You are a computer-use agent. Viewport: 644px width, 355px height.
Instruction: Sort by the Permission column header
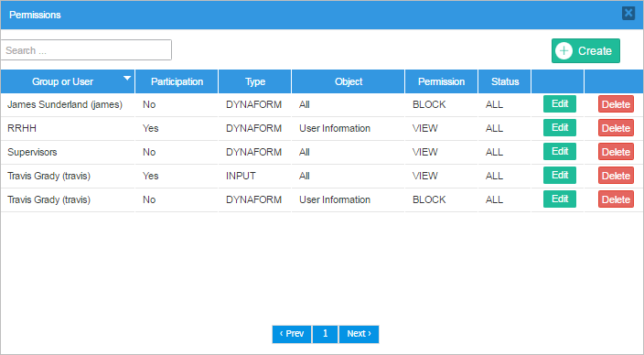click(441, 81)
